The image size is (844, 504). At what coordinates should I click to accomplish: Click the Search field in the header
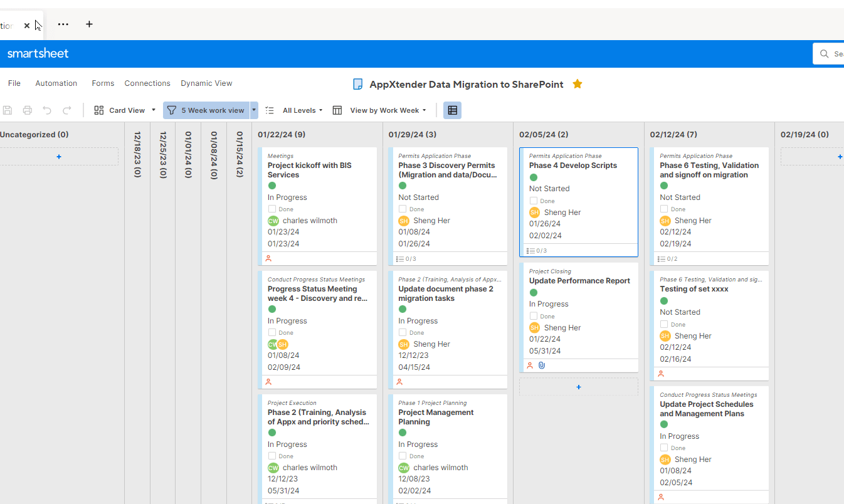pos(829,54)
